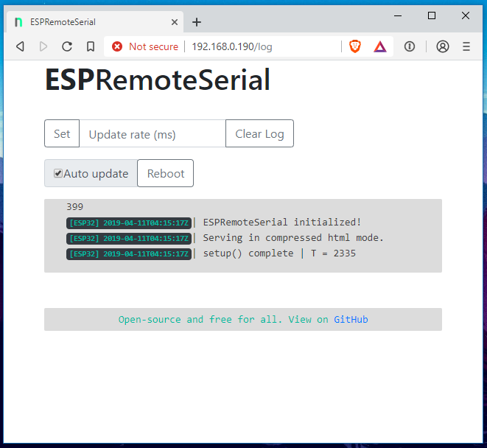Open Brave Shields lion icon

tap(355, 46)
